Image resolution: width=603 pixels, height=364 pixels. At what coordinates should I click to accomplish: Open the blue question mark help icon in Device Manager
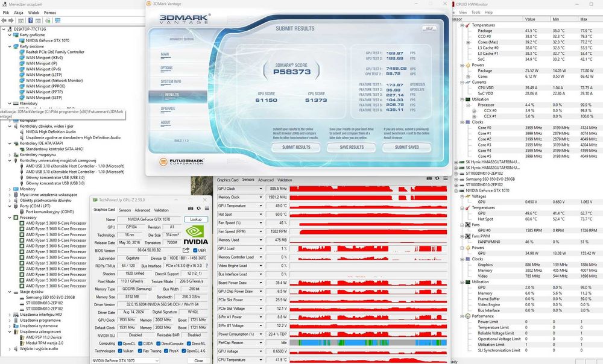coord(30,20)
